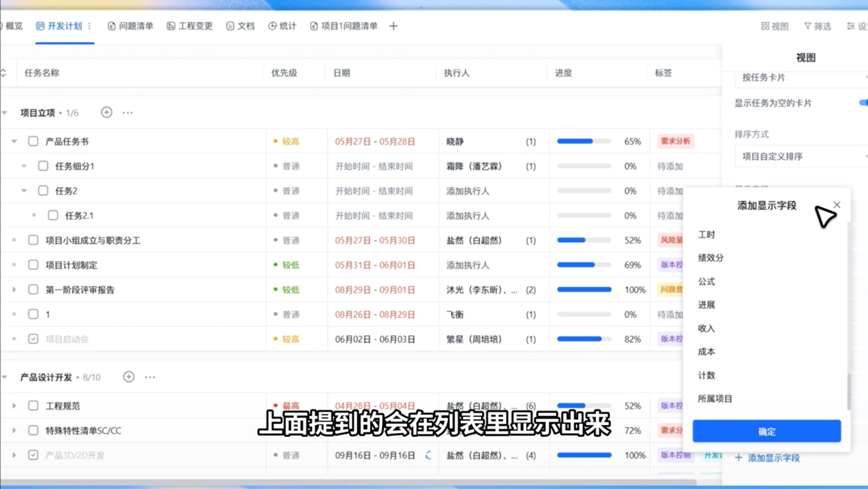Screen dimensions: 868x489
Task: Check the 任务2 checkbox
Action: 43,191
